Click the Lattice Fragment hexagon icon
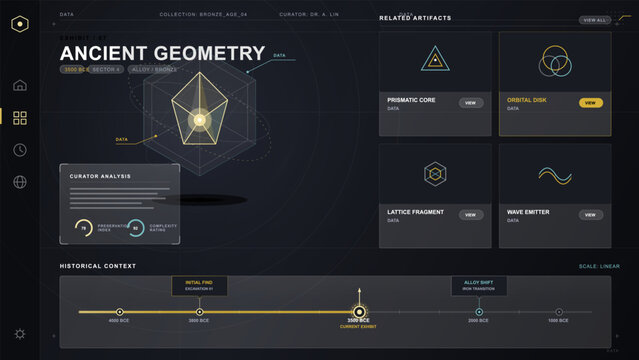The width and height of the screenshot is (639, 360). (435, 174)
